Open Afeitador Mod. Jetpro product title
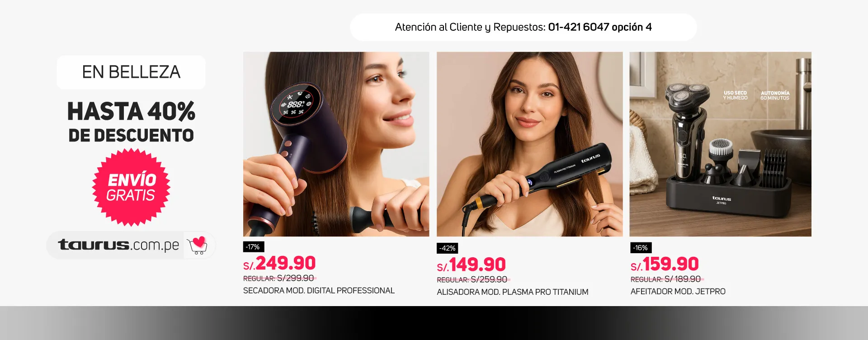The image size is (868, 340). pyautogui.click(x=678, y=292)
